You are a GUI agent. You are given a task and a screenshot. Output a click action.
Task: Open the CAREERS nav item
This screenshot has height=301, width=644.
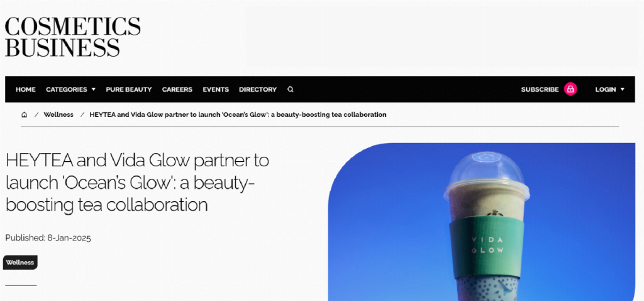click(x=177, y=89)
